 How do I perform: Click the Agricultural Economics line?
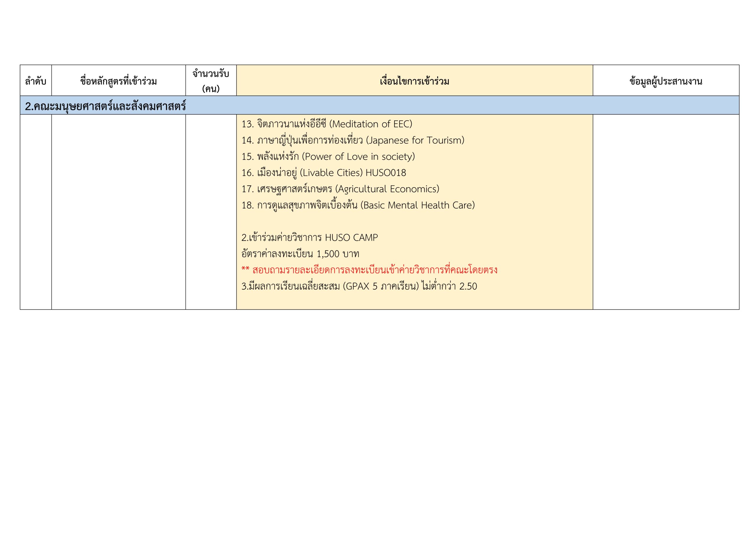pos(340,189)
